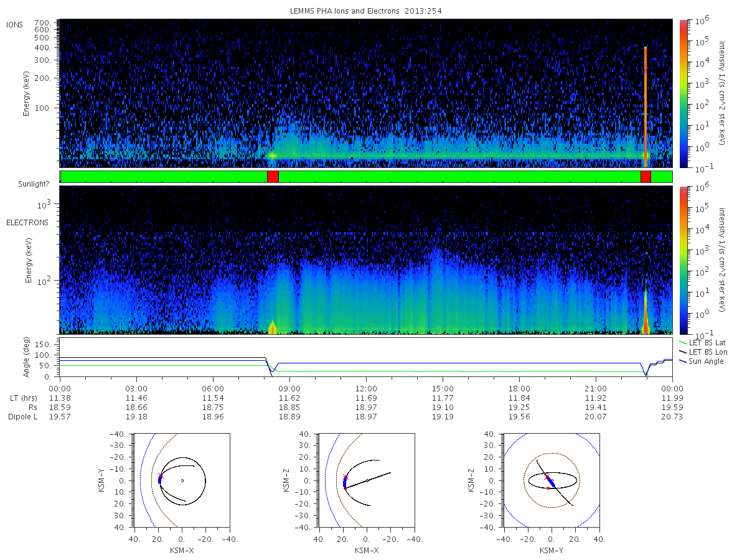Click the ions intensity color bar
The height and width of the screenshot is (560, 747).
(x=684, y=93)
